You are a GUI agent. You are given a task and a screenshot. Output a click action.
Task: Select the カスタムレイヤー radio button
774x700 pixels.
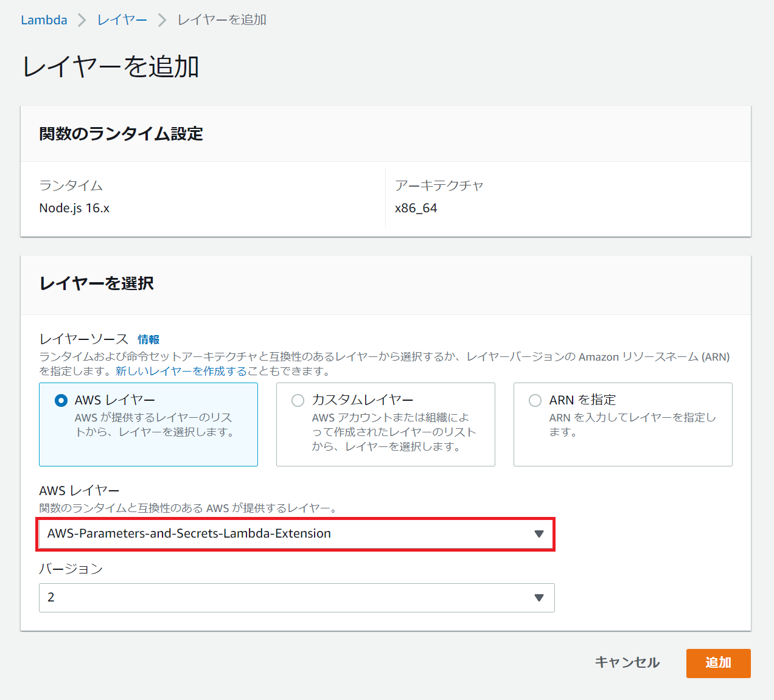[298, 400]
